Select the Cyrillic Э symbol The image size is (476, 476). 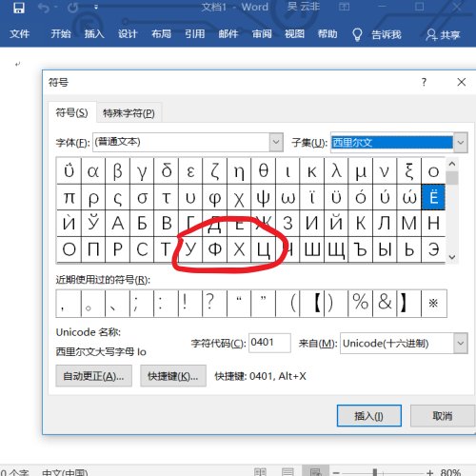pyautogui.click(x=433, y=249)
